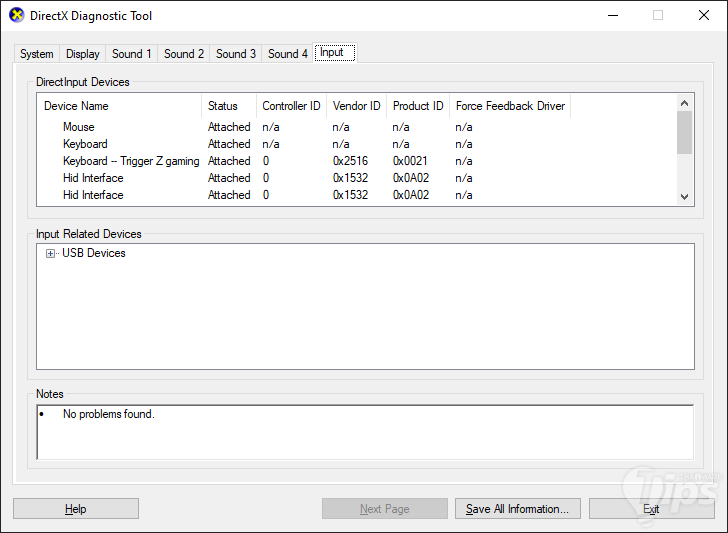Go to the Sound 1 tab

pyautogui.click(x=132, y=54)
